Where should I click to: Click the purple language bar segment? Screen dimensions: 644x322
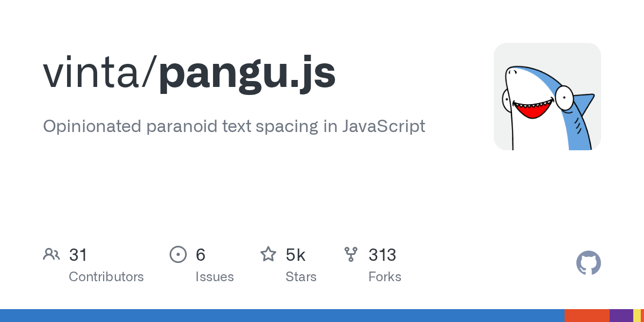[x=621, y=316]
